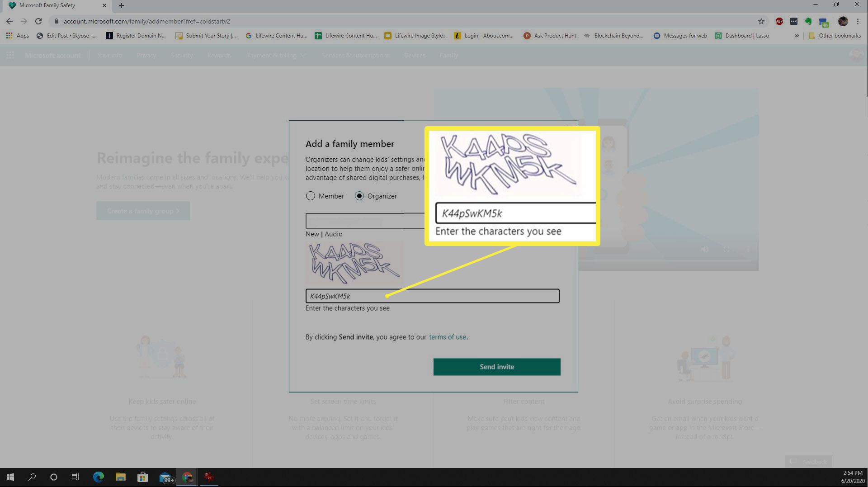Viewport: 868px width, 487px height.
Task: Open Lifewire Image Style bookmark
Action: pyautogui.click(x=415, y=36)
